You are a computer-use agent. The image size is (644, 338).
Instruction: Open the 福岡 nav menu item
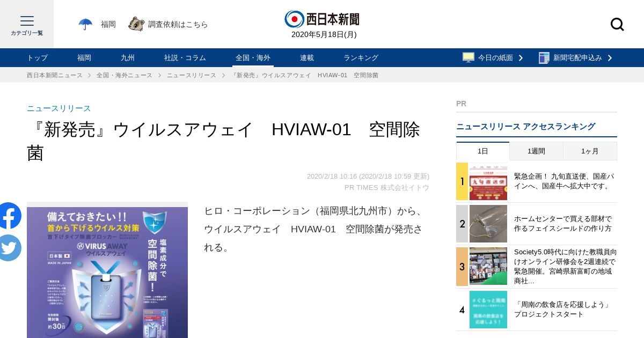click(84, 58)
